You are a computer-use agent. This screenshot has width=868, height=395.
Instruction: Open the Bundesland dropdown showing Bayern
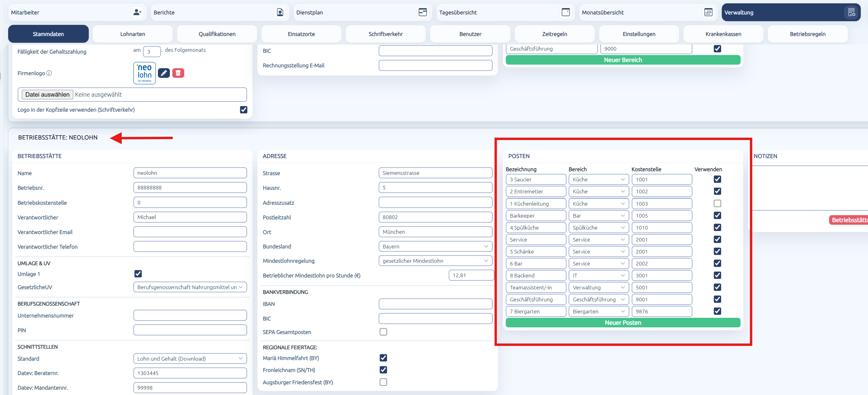[x=435, y=246]
